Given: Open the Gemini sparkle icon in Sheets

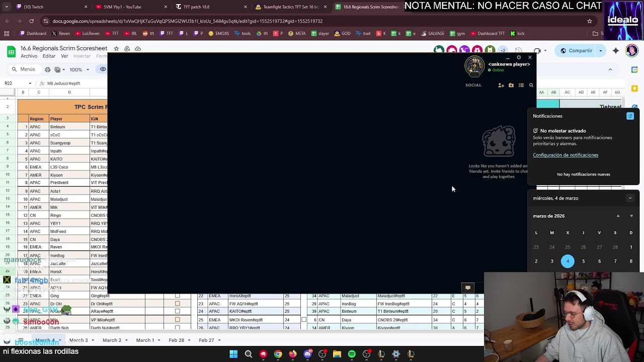Looking at the screenshot, I should point(616,51).
